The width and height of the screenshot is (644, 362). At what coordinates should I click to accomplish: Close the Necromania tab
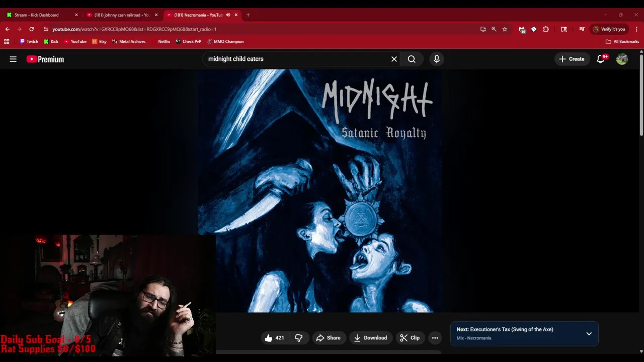pyautogui.click(x=236, y=15)
